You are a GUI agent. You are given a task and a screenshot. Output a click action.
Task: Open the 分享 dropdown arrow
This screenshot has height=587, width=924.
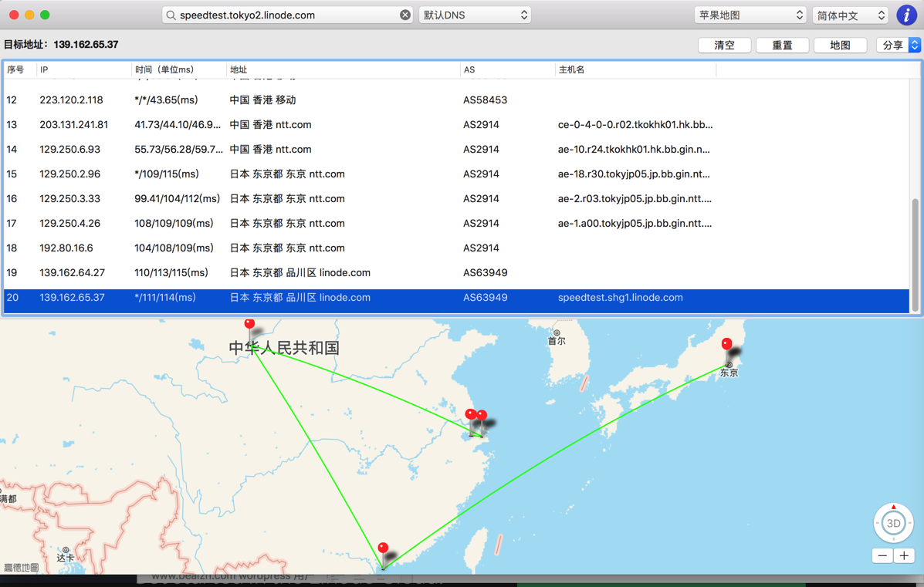tap(915, 46)
